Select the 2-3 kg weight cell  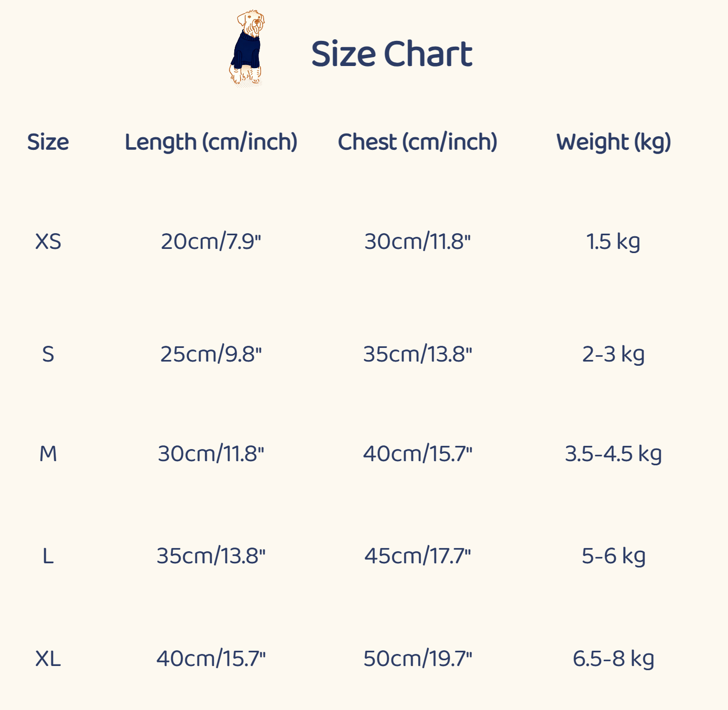pyautogui.click(x=613, y=354)
